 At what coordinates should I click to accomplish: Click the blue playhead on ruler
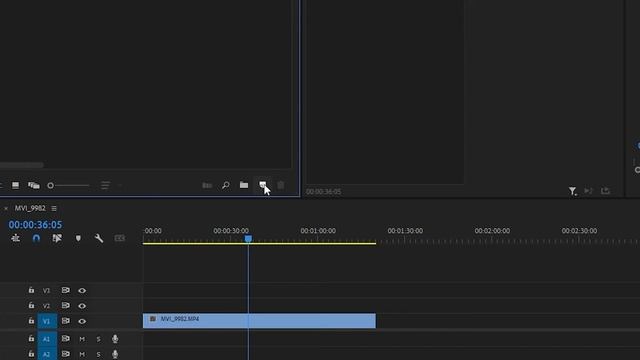click(x=248, y=238)
